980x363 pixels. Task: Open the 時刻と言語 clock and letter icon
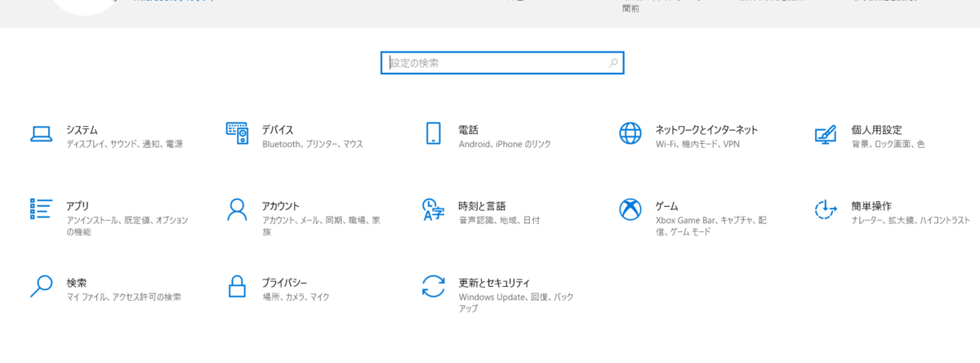pos(433,210)
